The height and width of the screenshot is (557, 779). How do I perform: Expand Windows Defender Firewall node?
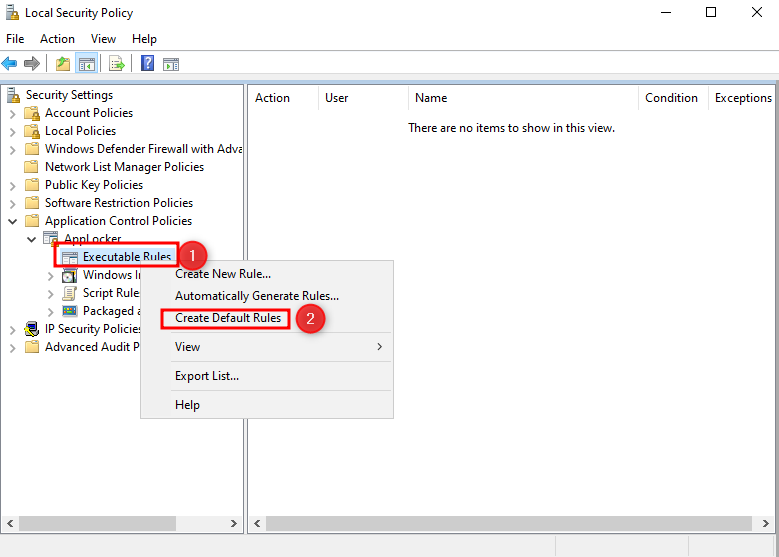(x=12, y=150)
